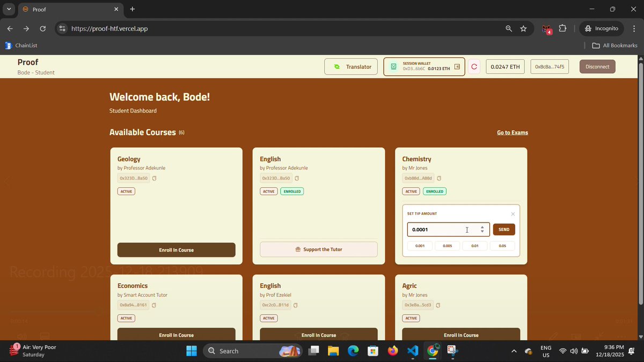
Task: Open the Extensions puzzle icon
Action: [562, 28]
